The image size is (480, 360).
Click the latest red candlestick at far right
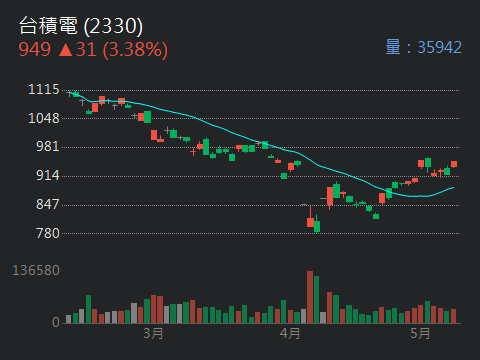(454, 164)
